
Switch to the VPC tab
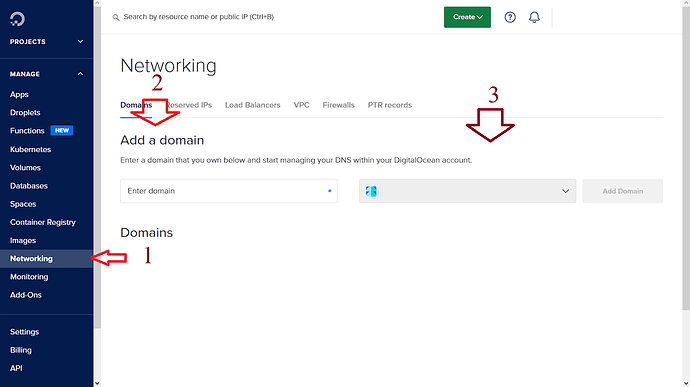[x=301, y=105]
